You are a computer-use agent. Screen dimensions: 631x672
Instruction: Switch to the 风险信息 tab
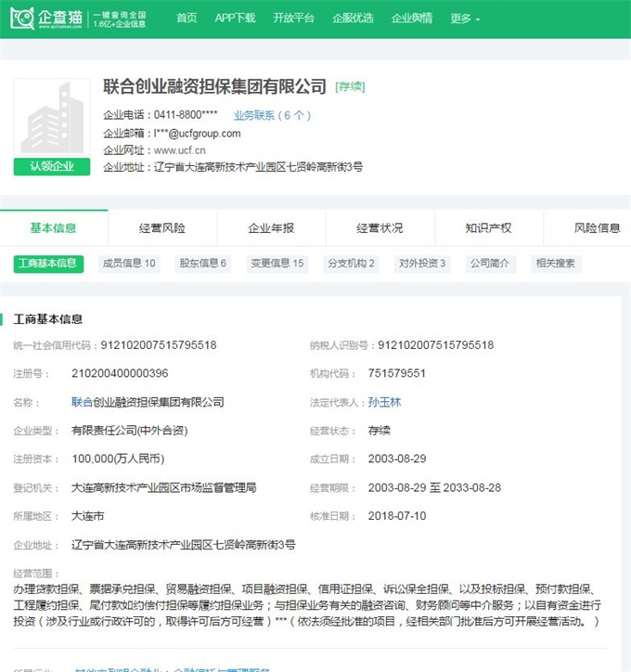[x=598, y=228]
